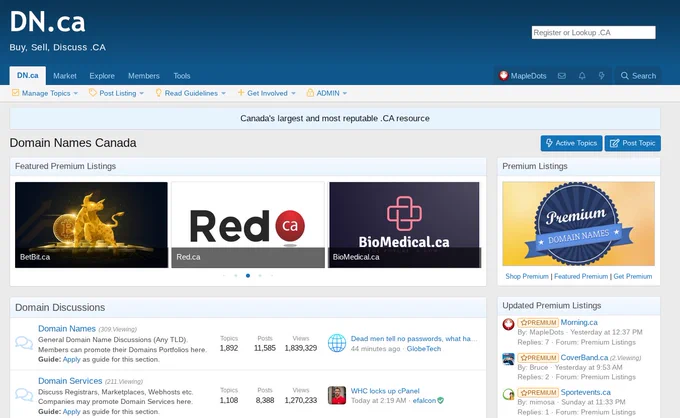Open 'WHC locks up cPanel' topic
This screenshot has width=680, height=418.
385,391
